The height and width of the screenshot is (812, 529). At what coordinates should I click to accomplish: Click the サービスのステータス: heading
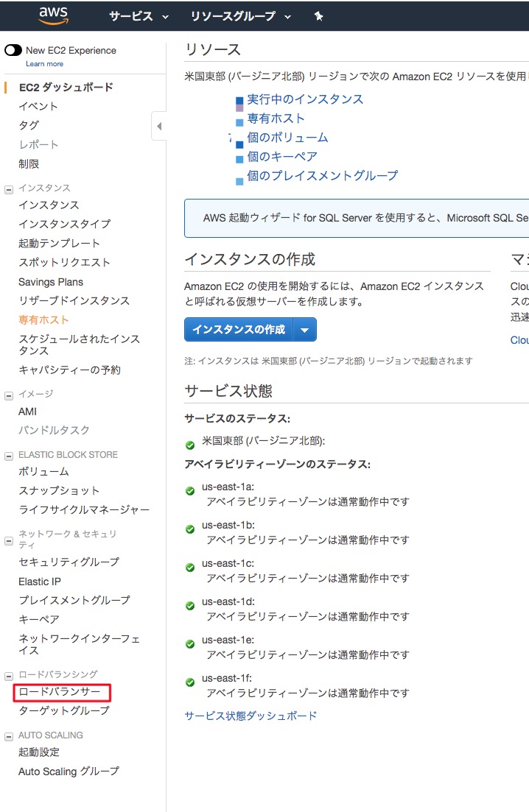coord(237,418)
